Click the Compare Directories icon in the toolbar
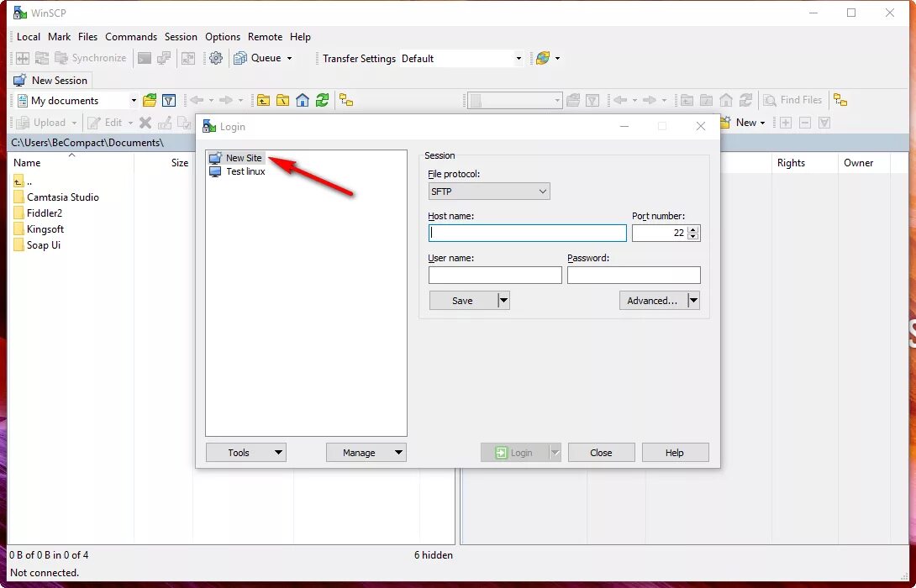This screenshot has height=588, width=916. (22, 58)
